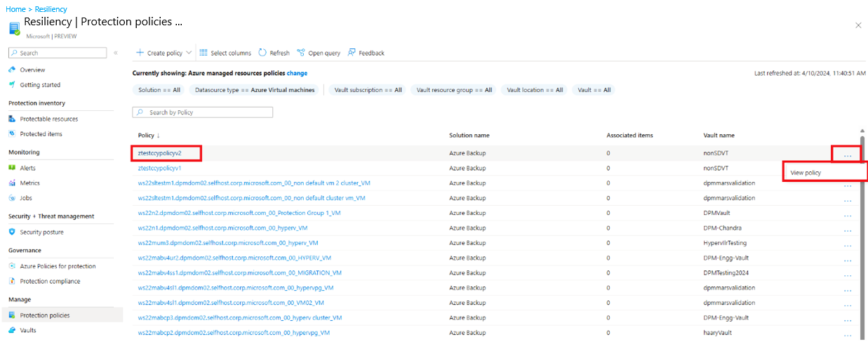Screen dimensions: 868x342
Task: Open Vaults cloud icon item
Action: (28, 330)
